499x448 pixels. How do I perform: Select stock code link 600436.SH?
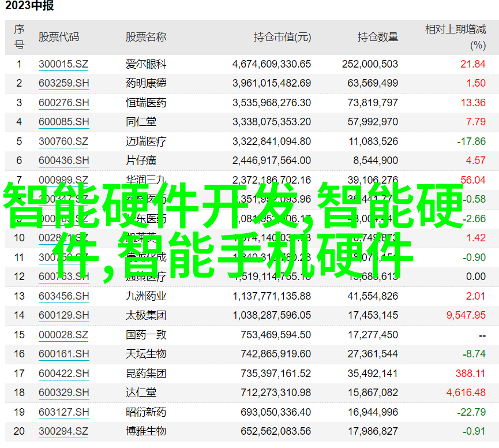[x=63, y=160]
